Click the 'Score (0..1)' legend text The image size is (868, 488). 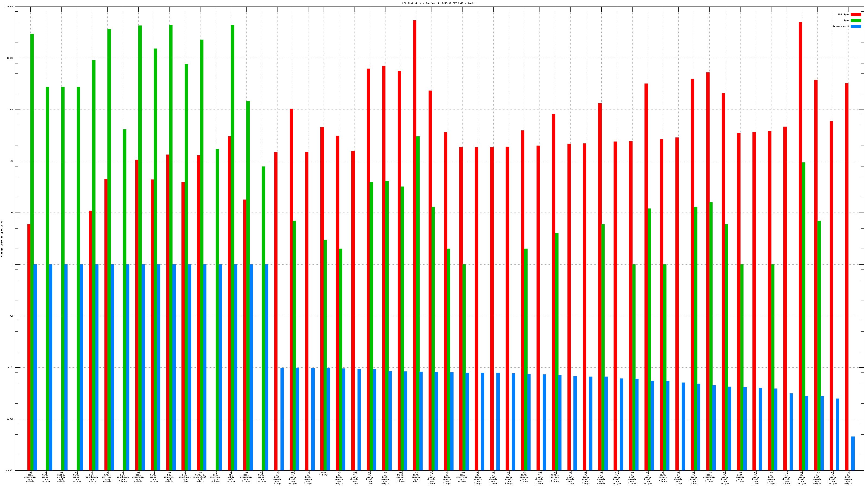point(841,26)
